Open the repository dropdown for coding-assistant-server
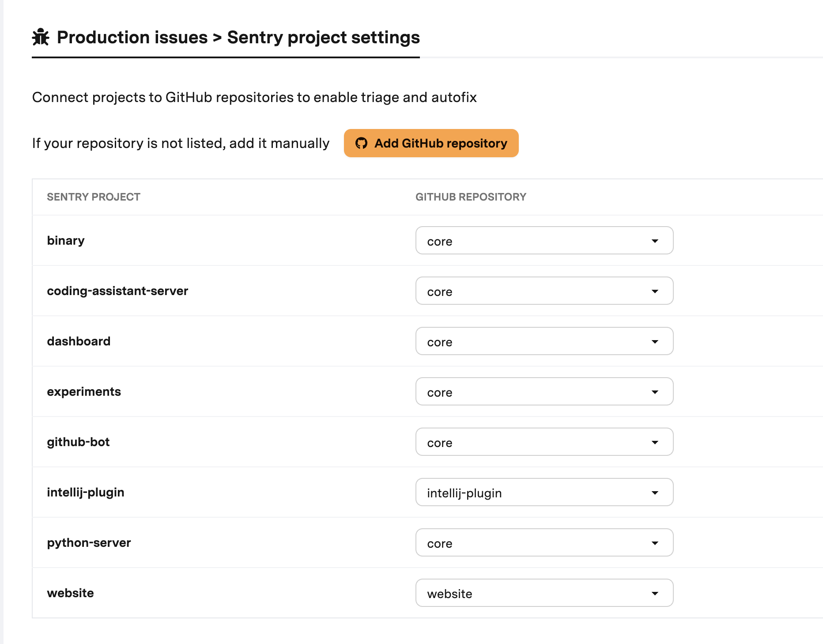The width and height of the screenshot is (823, 644). click(544, 291)
